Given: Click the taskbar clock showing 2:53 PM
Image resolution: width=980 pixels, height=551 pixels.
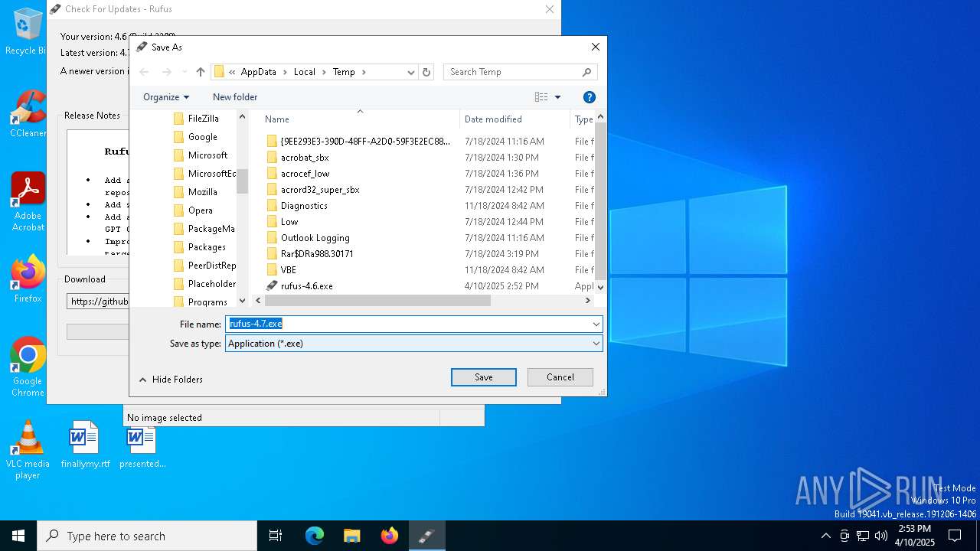Looking at the screenshot, I should [915, 536].
